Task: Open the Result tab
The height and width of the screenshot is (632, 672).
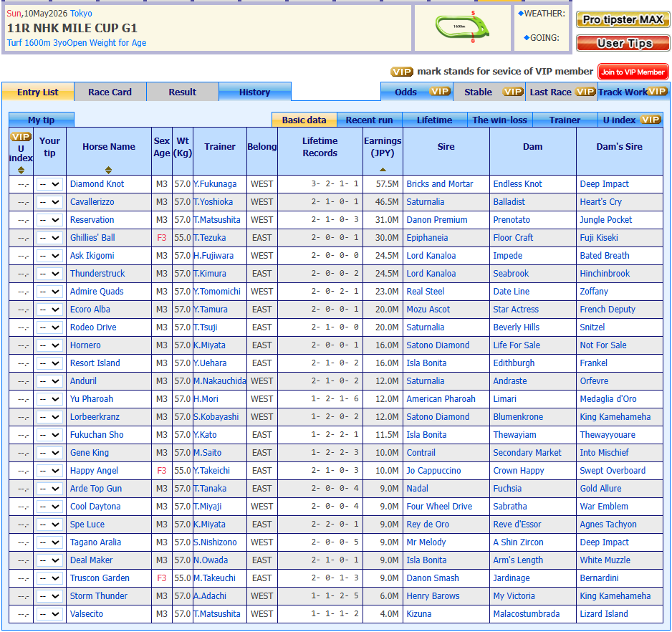Action: pyautogui.click(x=182, y=92)
